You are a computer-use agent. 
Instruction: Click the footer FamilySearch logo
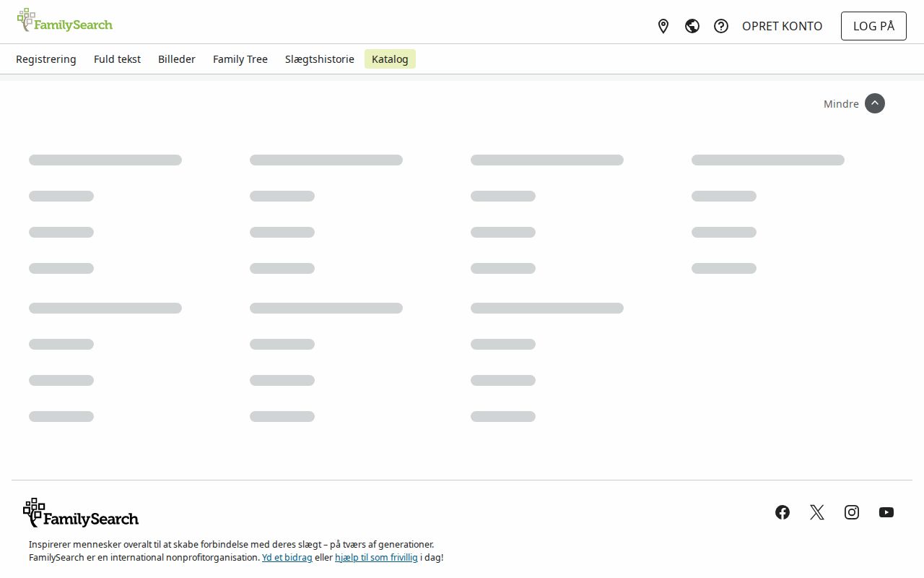pyautogui.click(x=81, y=513)
